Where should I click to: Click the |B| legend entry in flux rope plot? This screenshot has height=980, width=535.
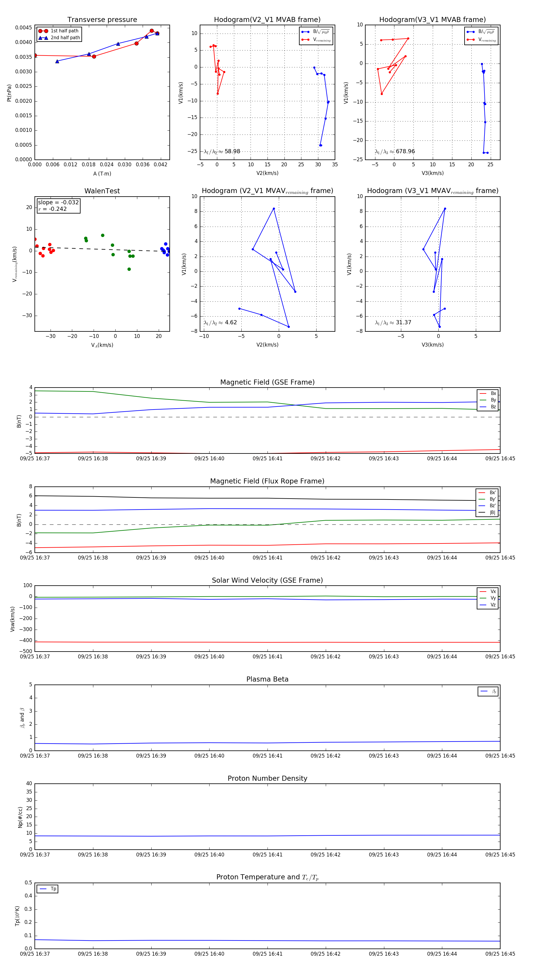[x=487, y=513]
